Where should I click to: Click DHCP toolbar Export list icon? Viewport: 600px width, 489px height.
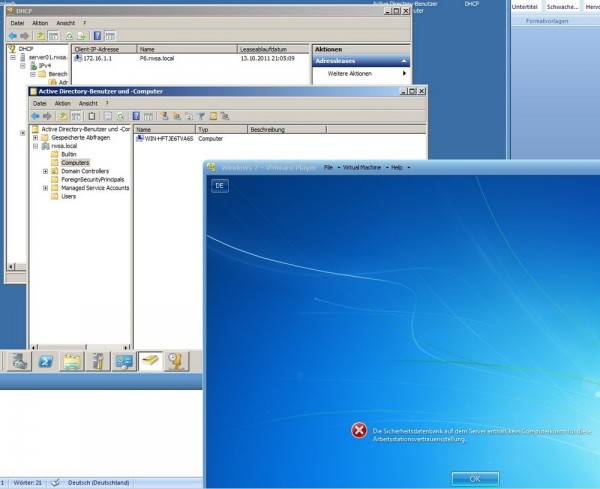click(81, 36)
